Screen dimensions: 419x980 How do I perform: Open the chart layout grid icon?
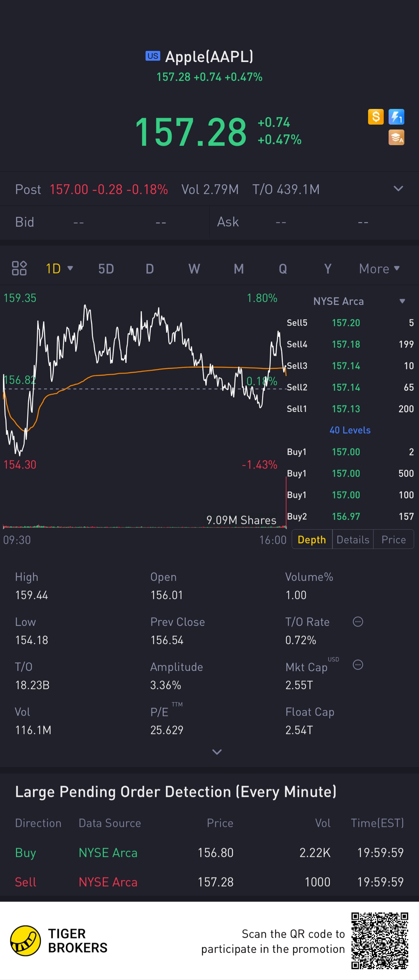click(19, 268)
